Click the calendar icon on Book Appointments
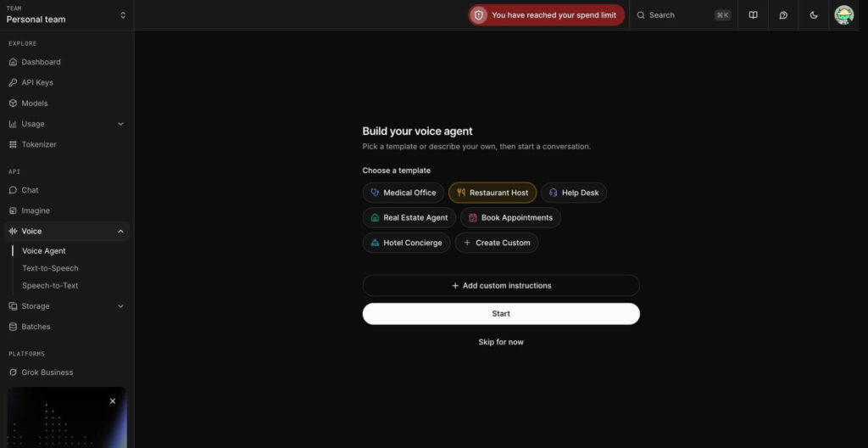The image size is (868, 448). [473, 218]
